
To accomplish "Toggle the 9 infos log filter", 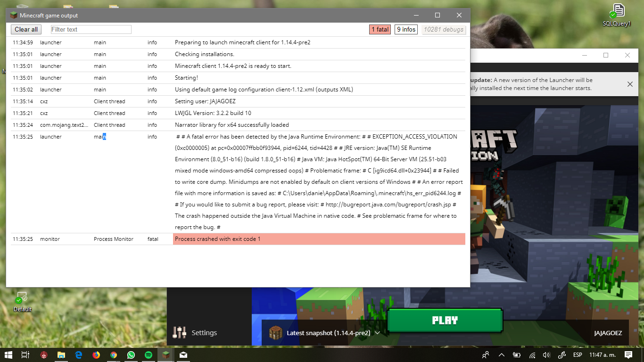I will [406, 29].
